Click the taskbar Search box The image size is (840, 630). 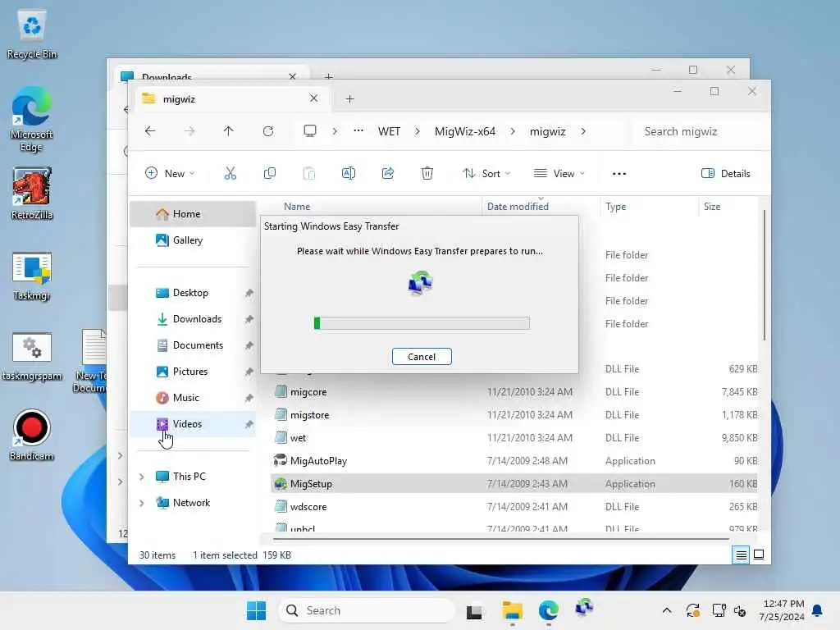367,610
